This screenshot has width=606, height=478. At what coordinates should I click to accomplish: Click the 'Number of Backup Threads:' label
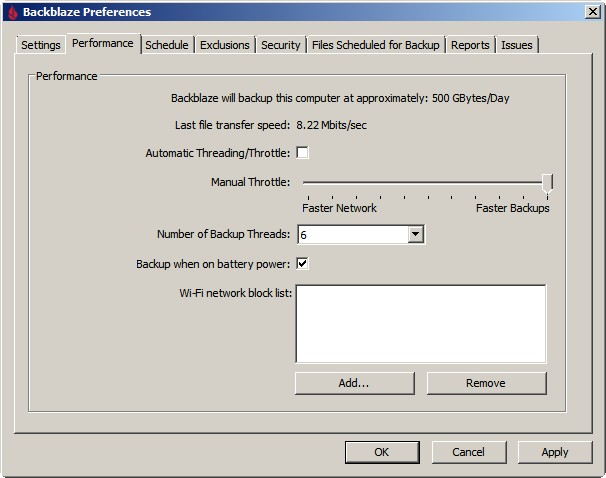[223, 234]
